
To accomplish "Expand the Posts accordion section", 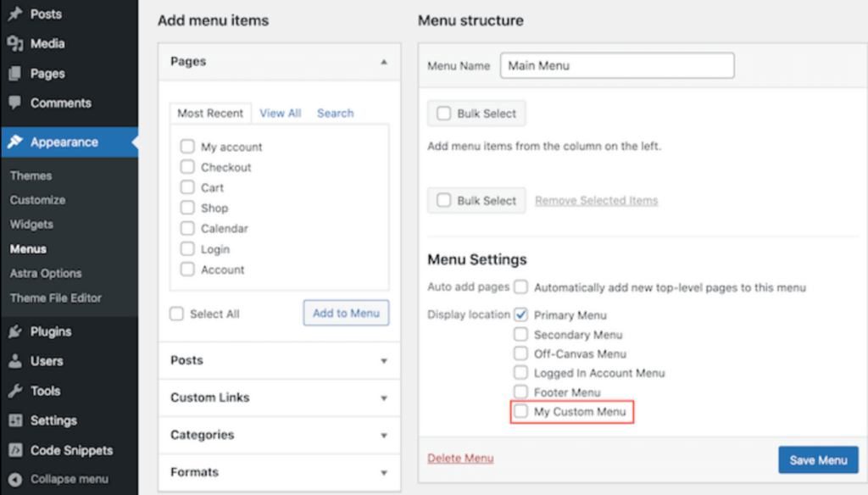I will click(383, 361).
